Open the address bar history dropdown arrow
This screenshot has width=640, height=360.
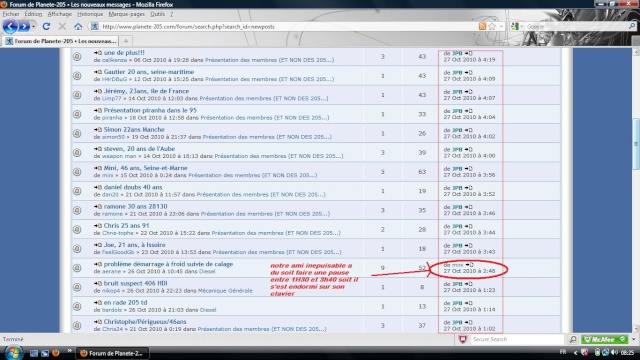click(501, 27)
